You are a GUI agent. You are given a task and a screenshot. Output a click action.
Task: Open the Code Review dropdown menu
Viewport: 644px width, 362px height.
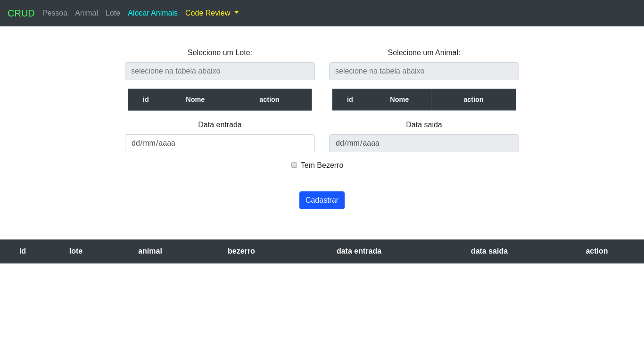point(208,13)
